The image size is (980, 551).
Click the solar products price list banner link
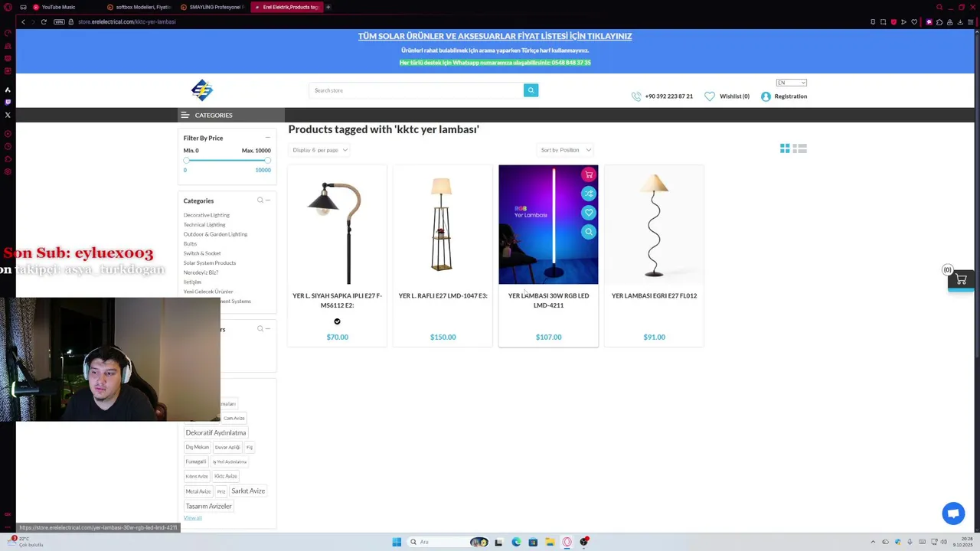click(x=495, y=36)
